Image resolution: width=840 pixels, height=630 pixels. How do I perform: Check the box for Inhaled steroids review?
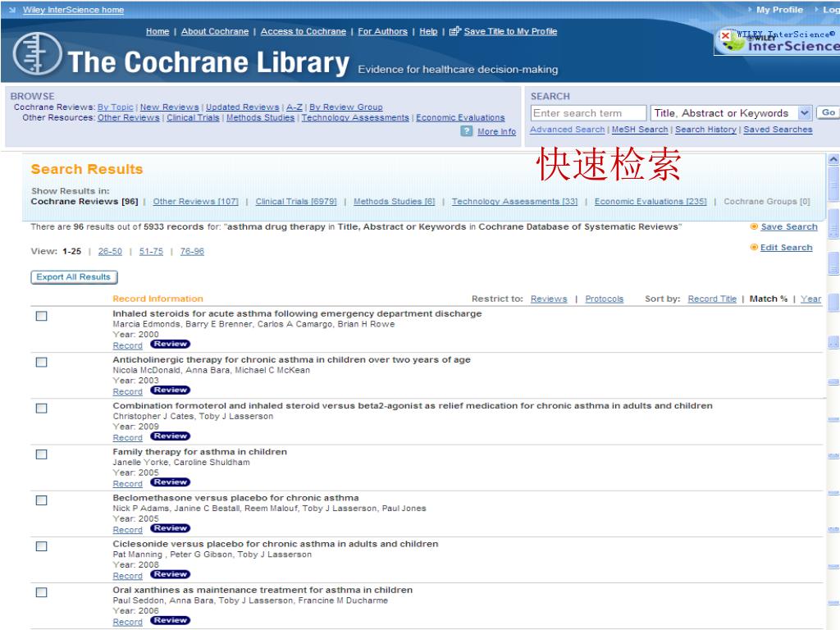pyautogui.click(x=41, y=316)
